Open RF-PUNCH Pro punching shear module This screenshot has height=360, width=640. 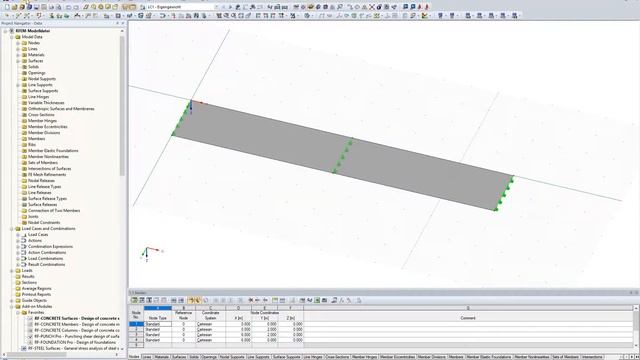(77, 336)
